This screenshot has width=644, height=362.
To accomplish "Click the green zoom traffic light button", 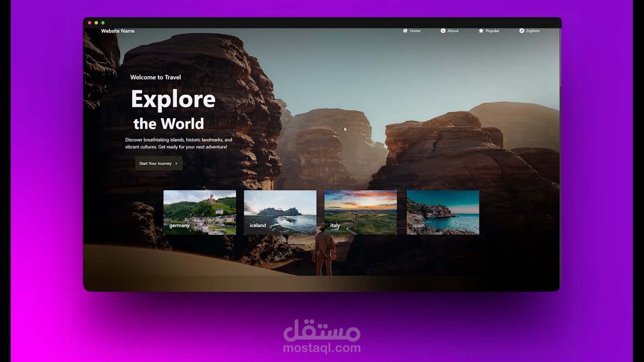I will (103, 22).
